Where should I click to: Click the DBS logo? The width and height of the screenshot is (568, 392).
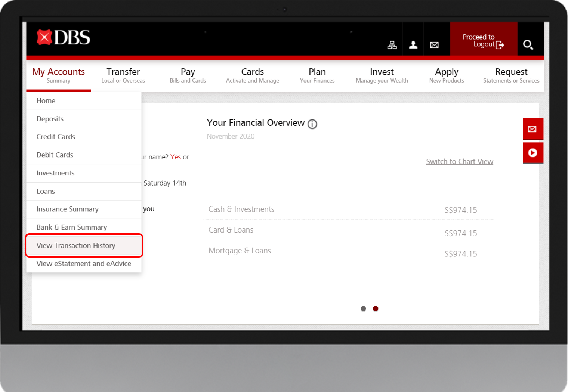(x=63, y=37)
